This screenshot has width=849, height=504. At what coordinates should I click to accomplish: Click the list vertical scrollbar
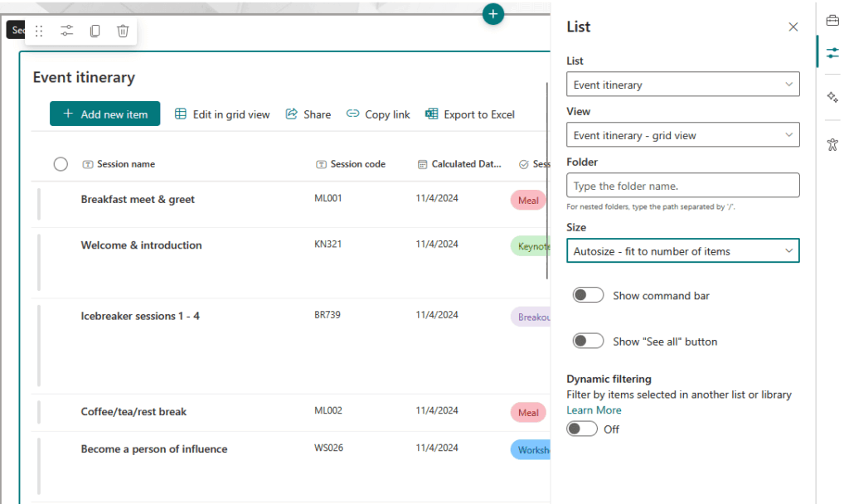pyautogui.click(x=547, y=180)
